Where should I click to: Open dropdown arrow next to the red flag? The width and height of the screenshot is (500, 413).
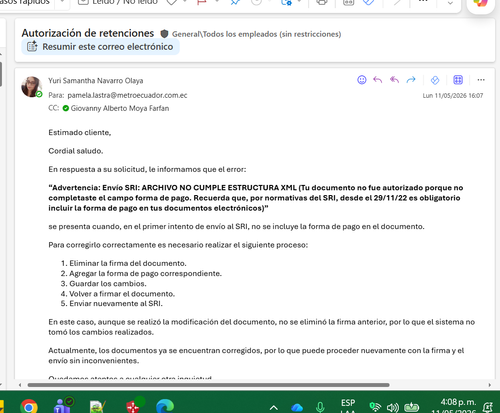pyautogui.click(x=217, y=2)
